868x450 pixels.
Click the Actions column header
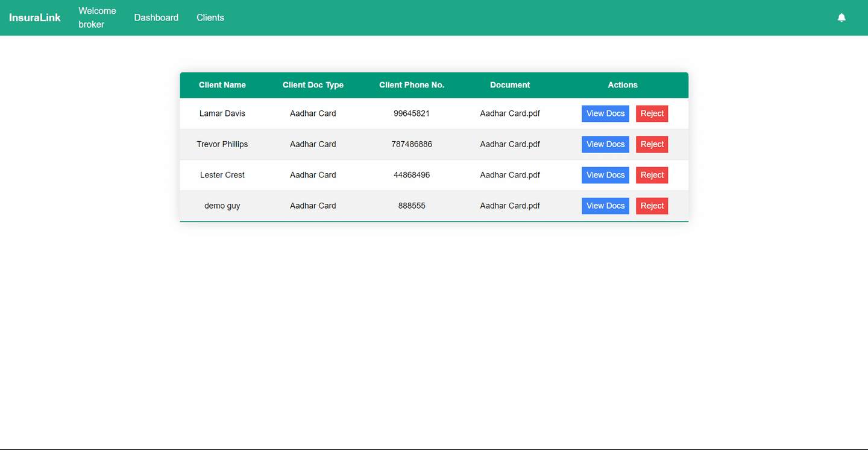(x=623, y=85)
